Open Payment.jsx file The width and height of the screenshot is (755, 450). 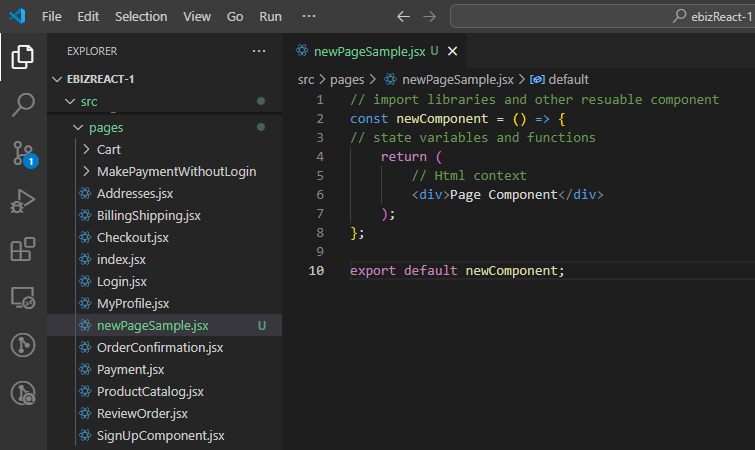(130, 370)
